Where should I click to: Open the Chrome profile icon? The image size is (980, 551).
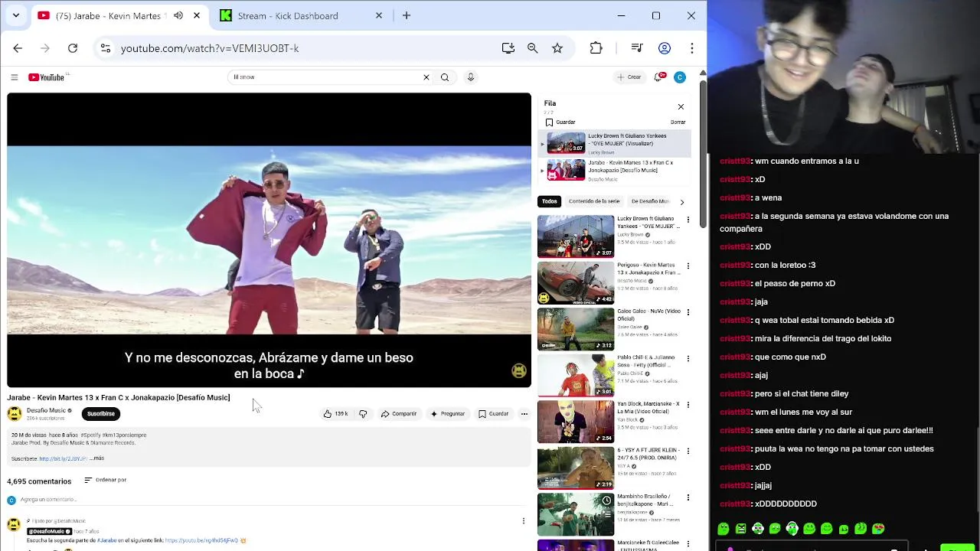(x=665, y=48)
